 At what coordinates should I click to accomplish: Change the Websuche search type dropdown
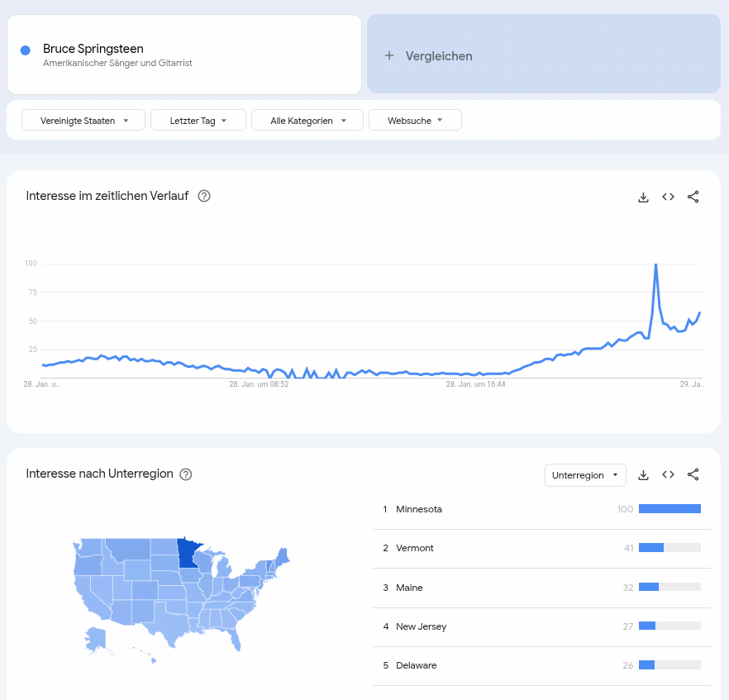(x=415, y=121)
